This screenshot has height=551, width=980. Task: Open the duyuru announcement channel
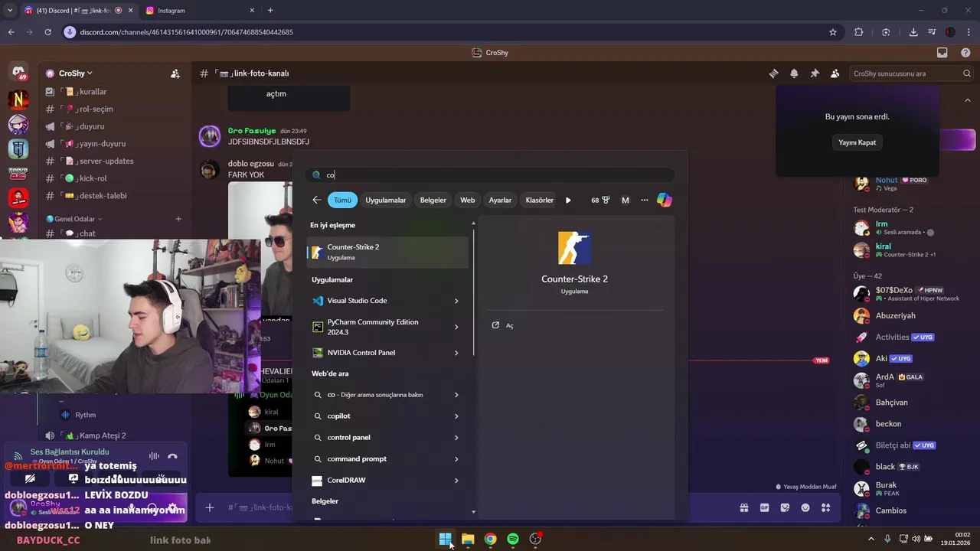click(82, 126)
